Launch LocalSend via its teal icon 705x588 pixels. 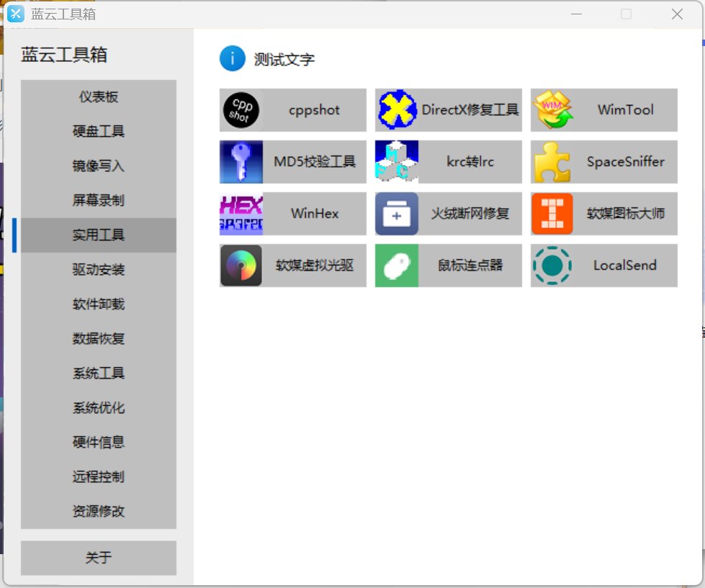[552, 266]
